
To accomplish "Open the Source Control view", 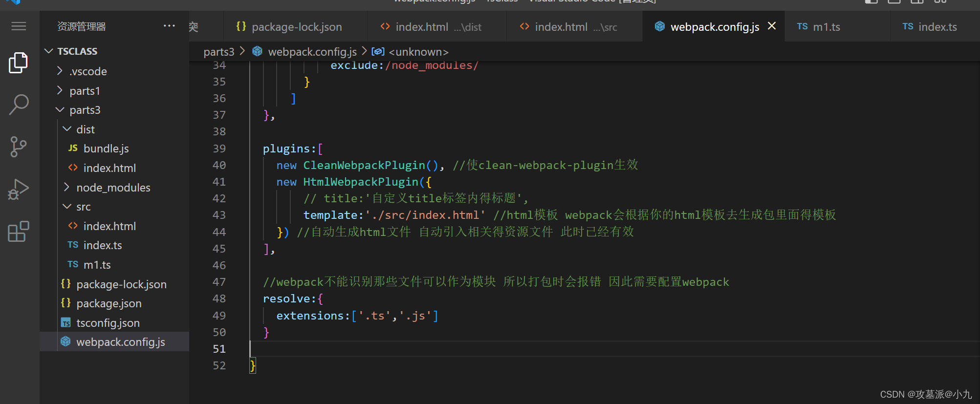I will tap(19, 147).
